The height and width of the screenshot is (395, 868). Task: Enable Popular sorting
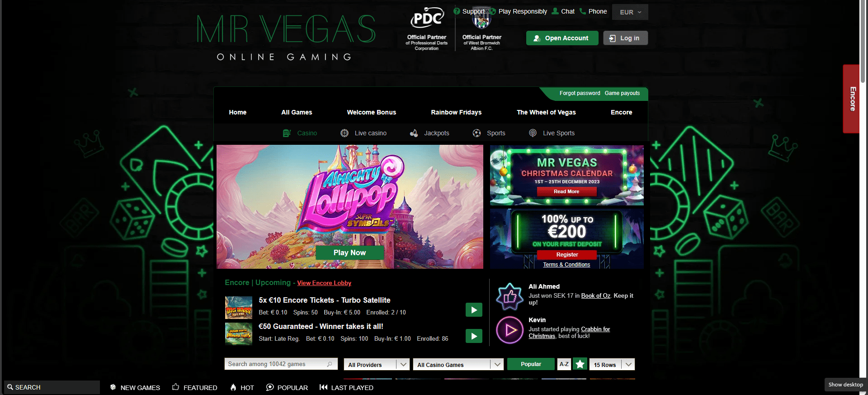point(531,364)
